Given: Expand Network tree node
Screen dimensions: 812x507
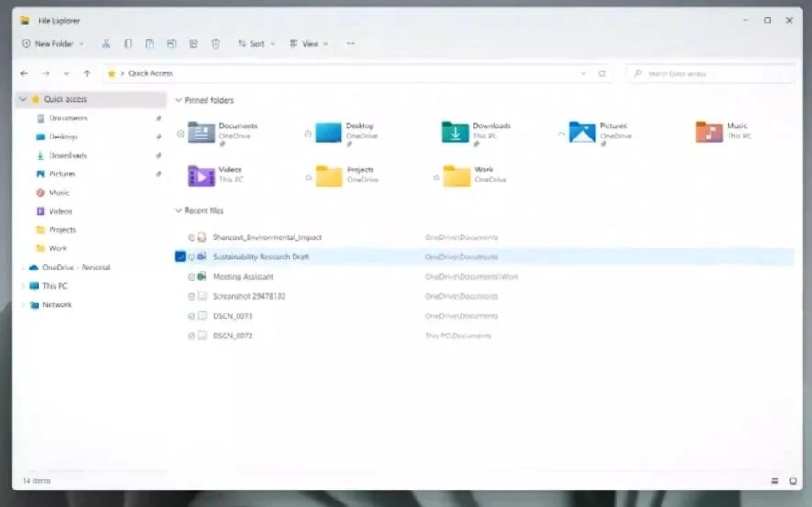Looking at the screenshot, I should [x=22, y=305].
